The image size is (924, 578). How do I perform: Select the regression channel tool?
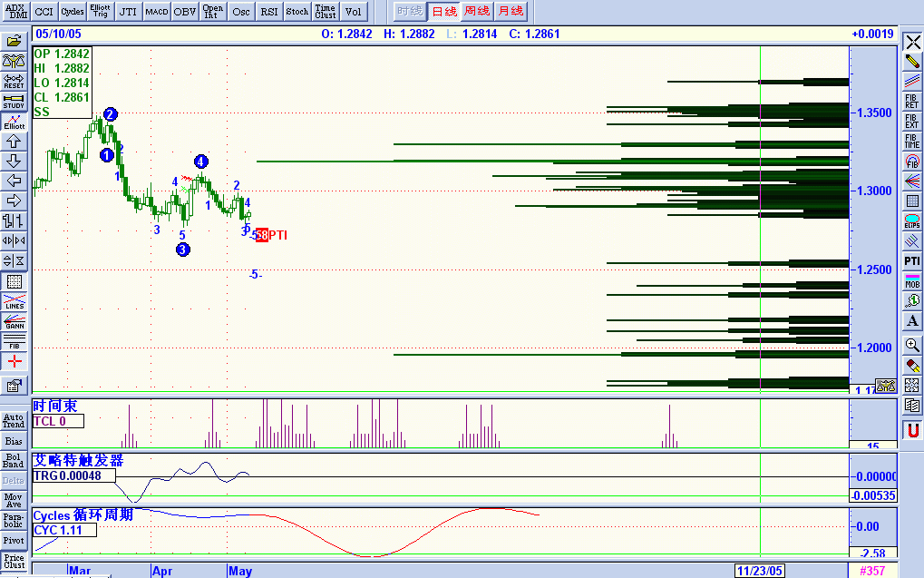912,241
